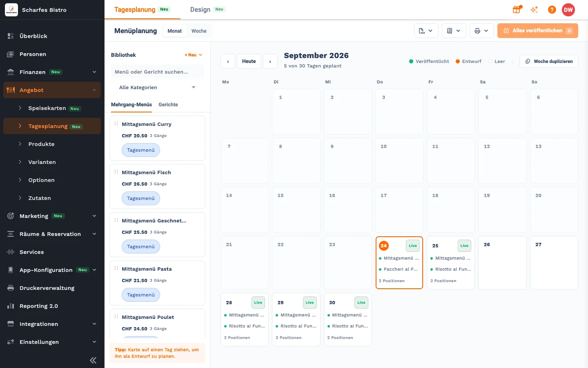Screen dimensions: 588x368
Task: Click the sparkle AI assistant icon
Action: click(534, 9)
